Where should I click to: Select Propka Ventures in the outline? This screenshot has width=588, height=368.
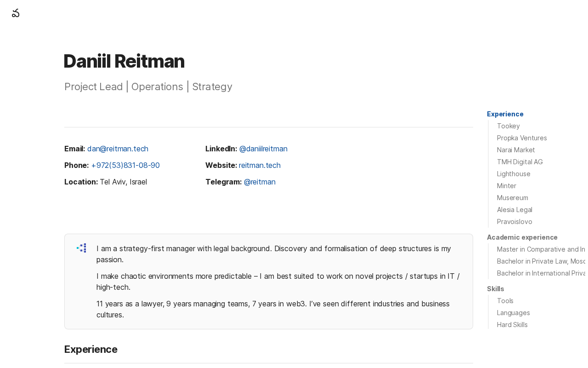pyautogui.click(x=521, y=138)
